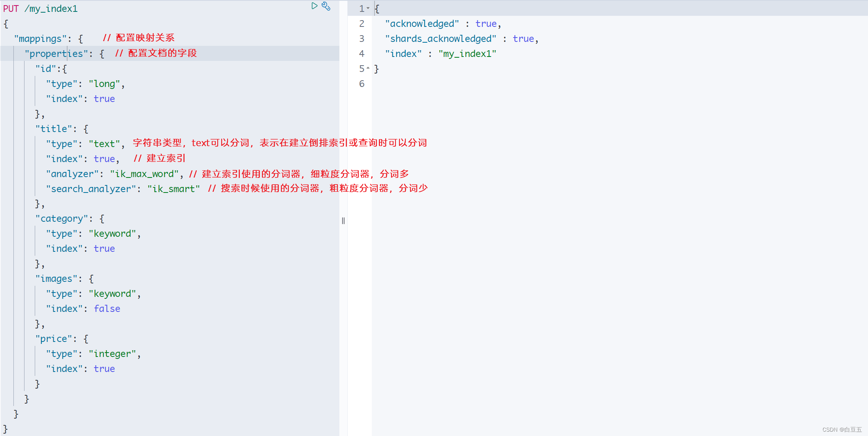The height and width of the screenshot is (436, 868).
Task: Click "keyword" type under category
Action: [112, 234]
